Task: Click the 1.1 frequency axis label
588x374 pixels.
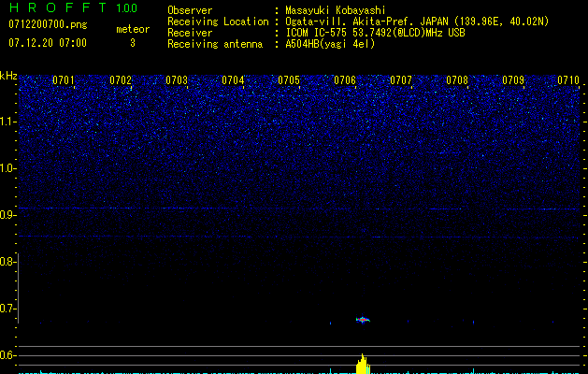Action: (x=7, y=122)
